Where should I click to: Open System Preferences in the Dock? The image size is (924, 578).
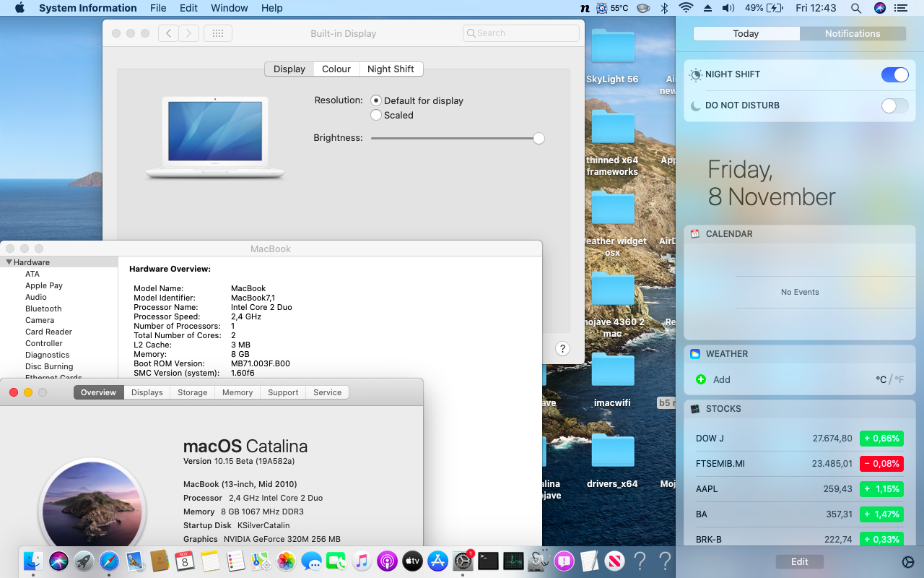463,561
